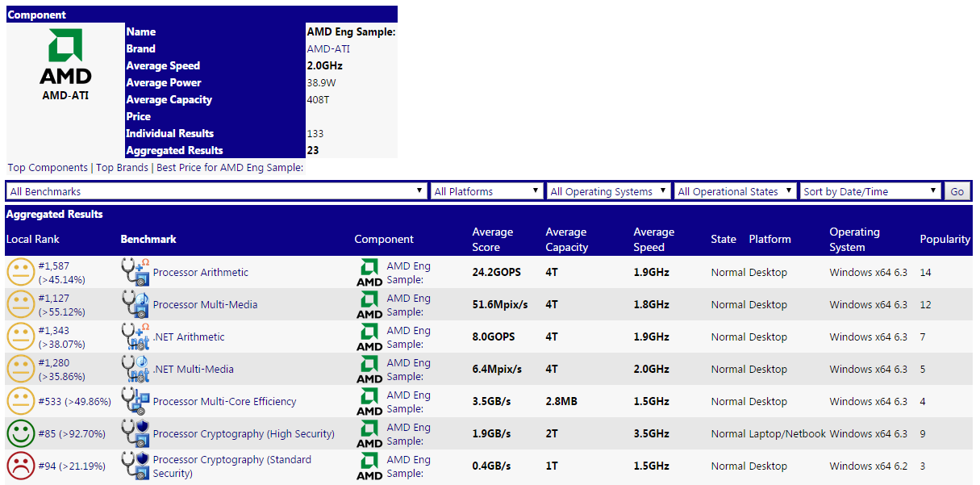The width and height of the screenshot is (980, 485).
Task: Click the 8.0GOPS score value
Action: (x=494, y=337)
